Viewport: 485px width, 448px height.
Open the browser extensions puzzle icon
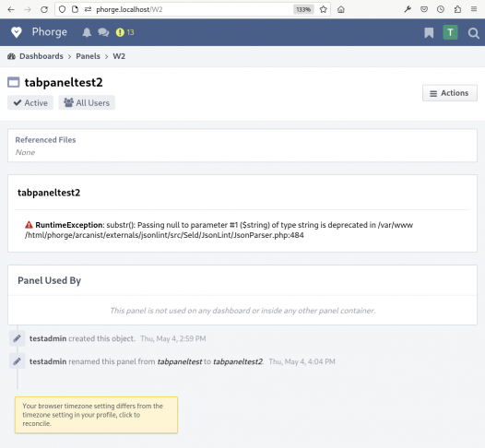click(457, 9)
